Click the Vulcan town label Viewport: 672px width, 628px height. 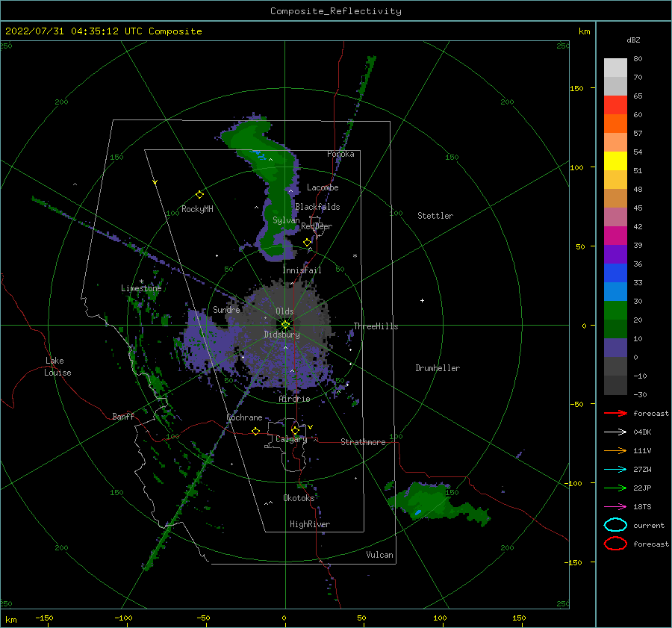pyautogui.click(x=379, y=555)
